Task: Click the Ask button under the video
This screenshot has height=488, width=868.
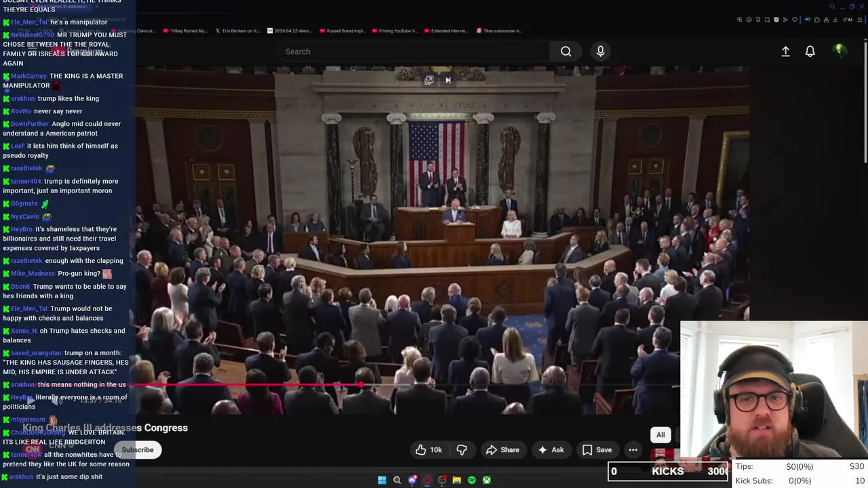Action: pyautogui.click(x=551, y=450)
